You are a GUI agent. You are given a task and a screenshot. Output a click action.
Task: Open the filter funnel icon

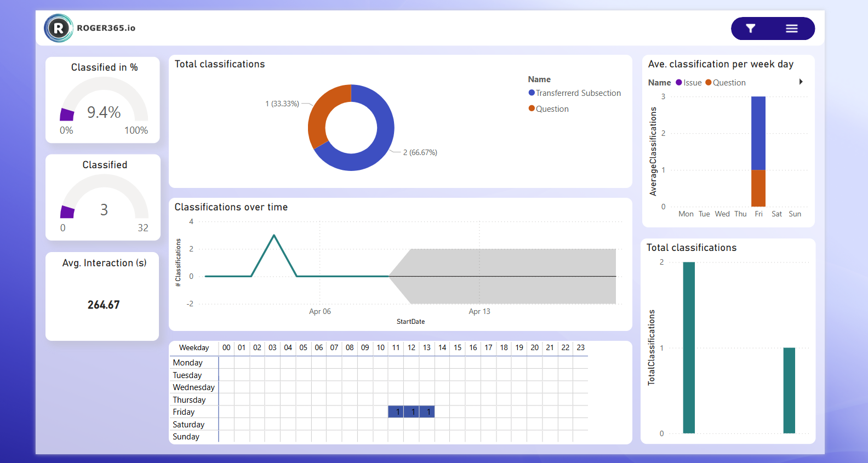[x=750, y=28]
